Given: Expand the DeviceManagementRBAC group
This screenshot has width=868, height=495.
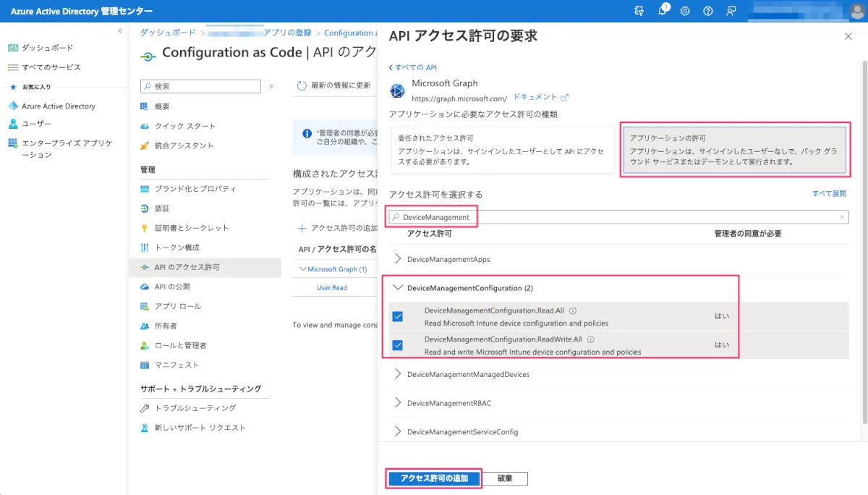Looking at the screenshot, I should 398,403.
